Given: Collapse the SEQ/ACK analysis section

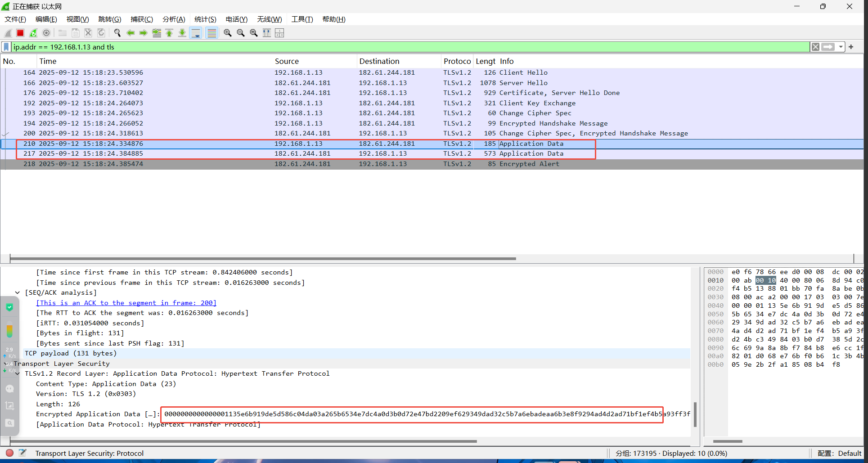Looking at the screenshot, I should pos(18,292).
